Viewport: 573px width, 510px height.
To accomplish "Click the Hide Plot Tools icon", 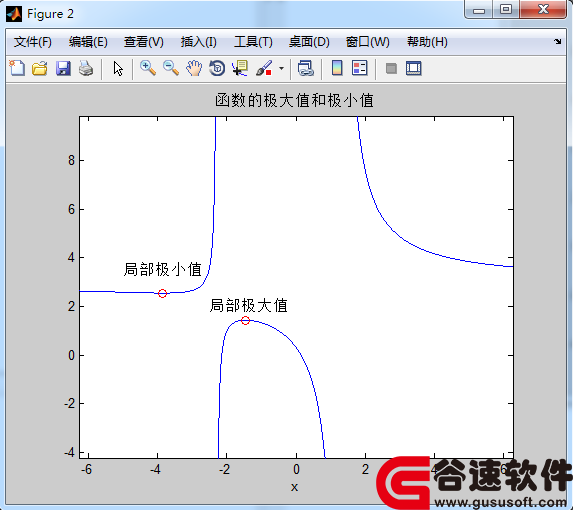I will tap(391, 68).
